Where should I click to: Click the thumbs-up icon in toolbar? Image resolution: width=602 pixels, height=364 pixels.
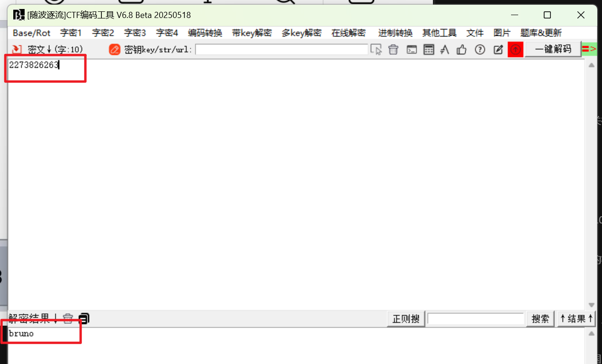click(x=462, y=49)
